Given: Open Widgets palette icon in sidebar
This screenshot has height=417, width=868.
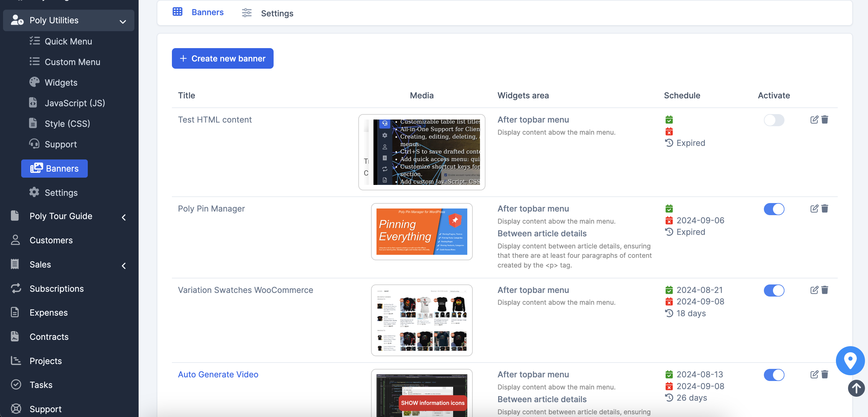Looking at the screenshot, I should click(35, 82).
